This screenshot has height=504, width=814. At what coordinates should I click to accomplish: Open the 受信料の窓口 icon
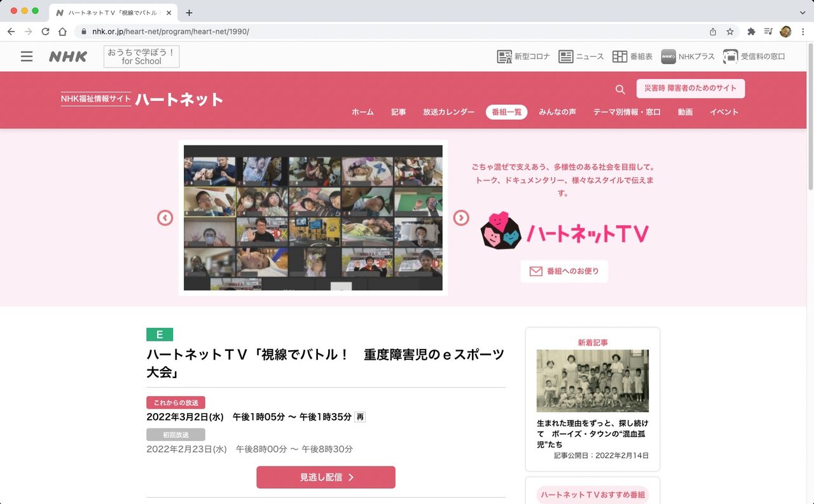click(x=729, y=56)
